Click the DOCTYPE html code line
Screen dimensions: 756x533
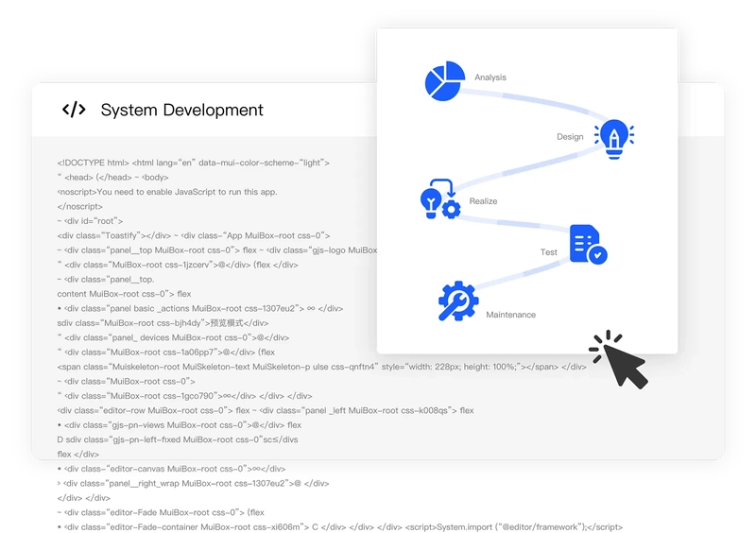pyautogui.click(x=193, y=163)
